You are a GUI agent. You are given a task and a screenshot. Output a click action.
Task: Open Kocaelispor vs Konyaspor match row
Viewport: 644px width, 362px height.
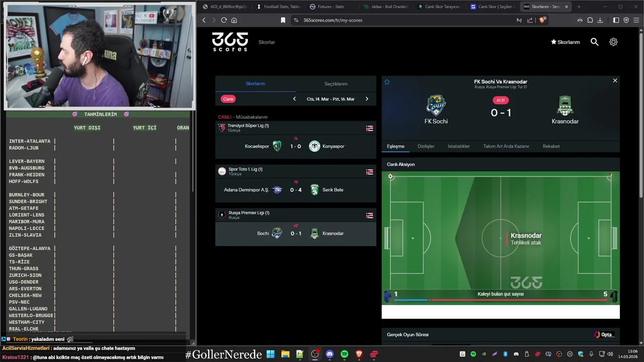296,146
